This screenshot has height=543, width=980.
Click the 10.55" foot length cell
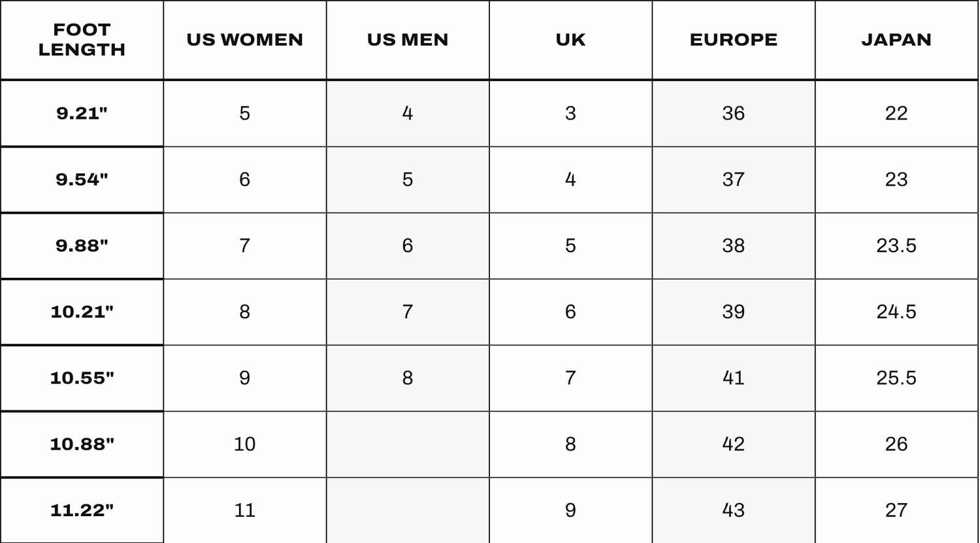82,378
